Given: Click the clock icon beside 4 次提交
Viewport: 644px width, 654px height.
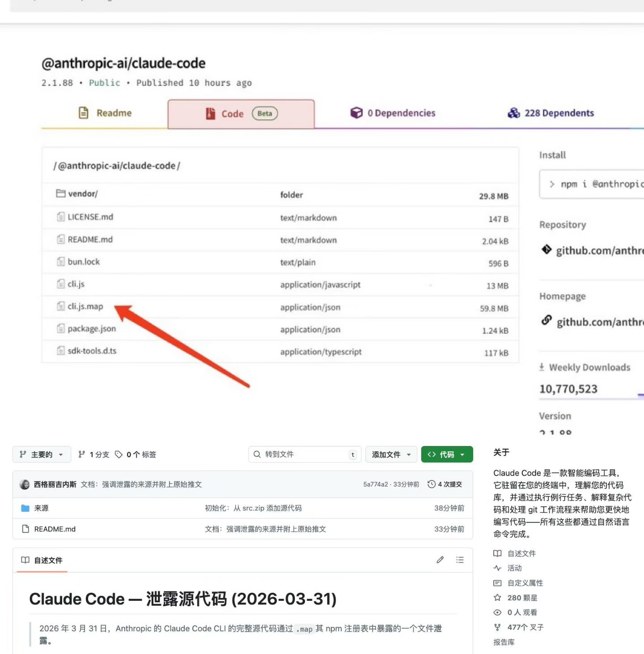Looking at the screenshot, I should tap(432, 484).
